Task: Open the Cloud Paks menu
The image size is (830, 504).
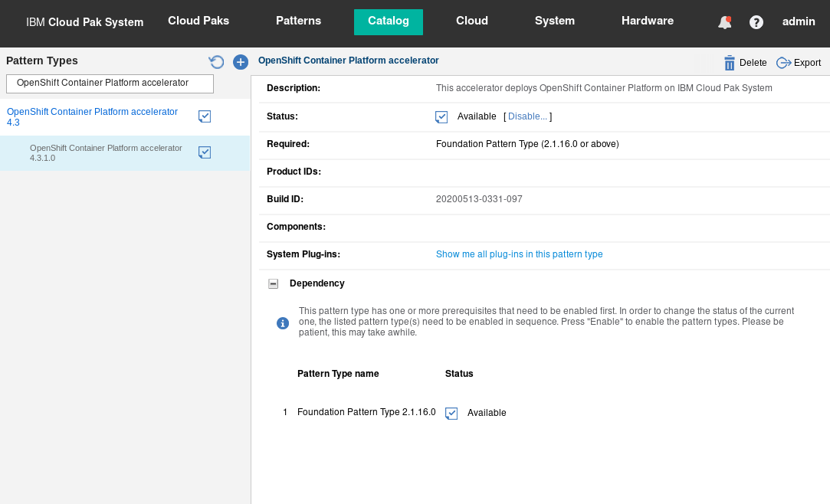Action: tap(198, 21)
